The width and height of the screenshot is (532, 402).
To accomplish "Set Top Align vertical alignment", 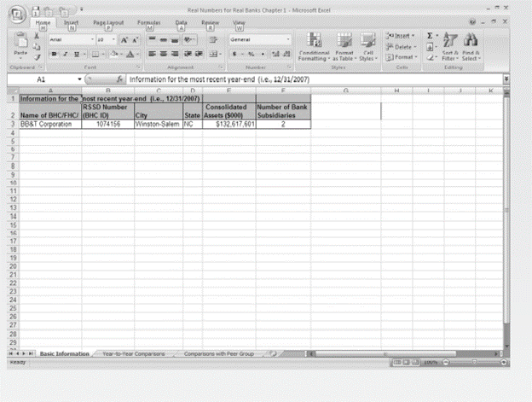I will [152, 40].
